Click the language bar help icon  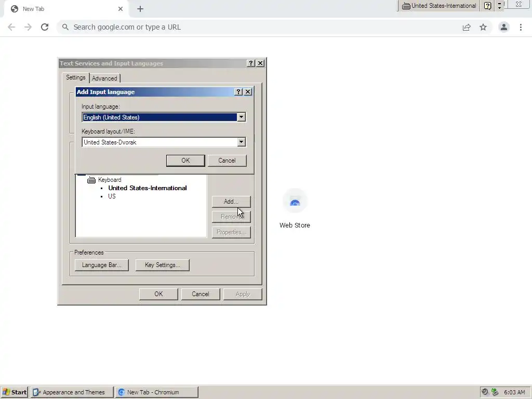[x=487, y=6]
